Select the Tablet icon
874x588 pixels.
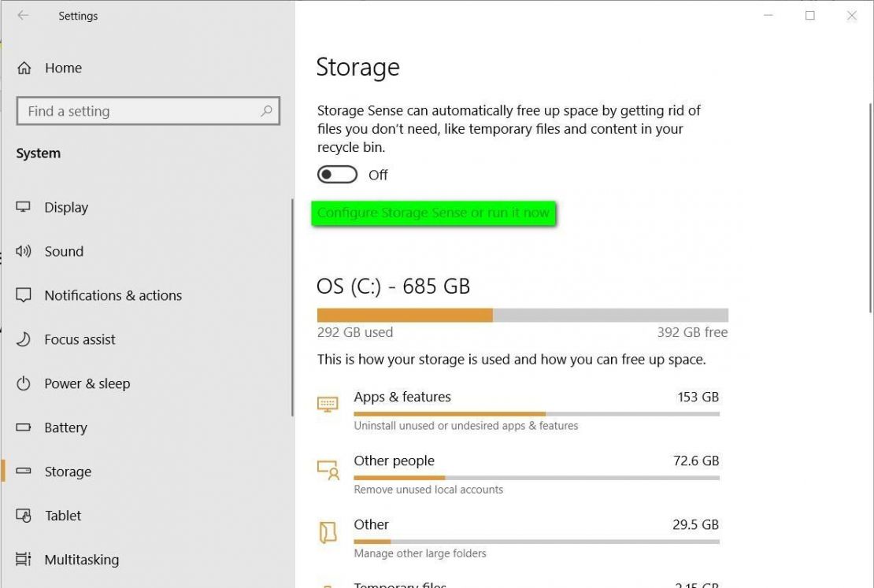click(x=21, y=516)
